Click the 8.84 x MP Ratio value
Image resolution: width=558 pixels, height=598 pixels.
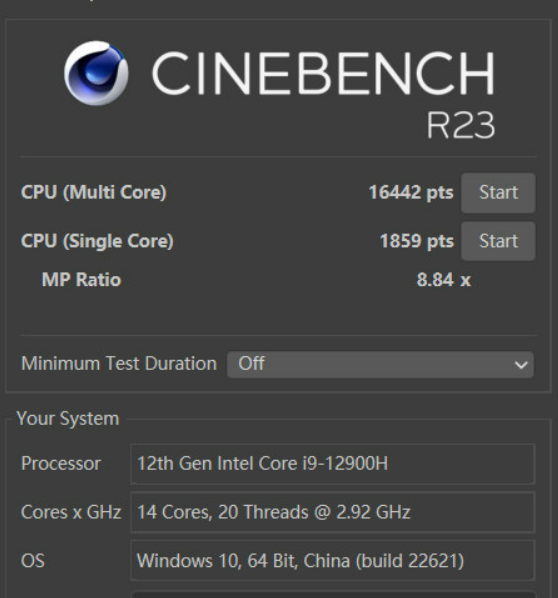[444, 280]
